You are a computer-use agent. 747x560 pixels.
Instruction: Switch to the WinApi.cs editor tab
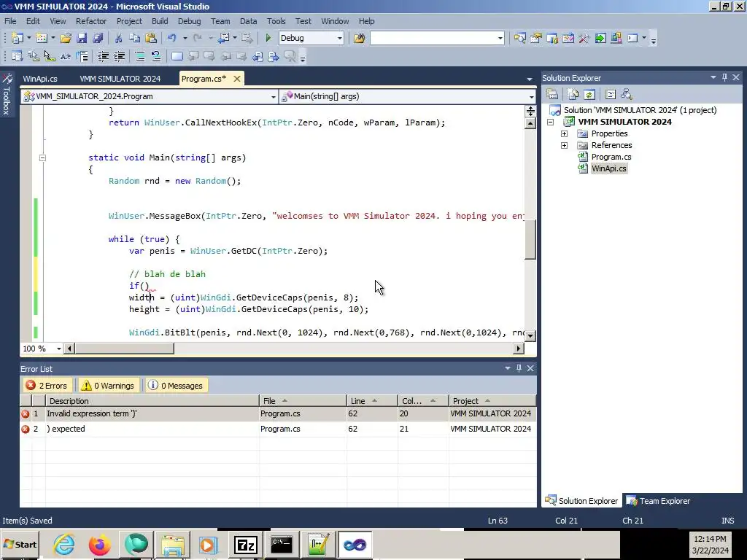[40, 79]
